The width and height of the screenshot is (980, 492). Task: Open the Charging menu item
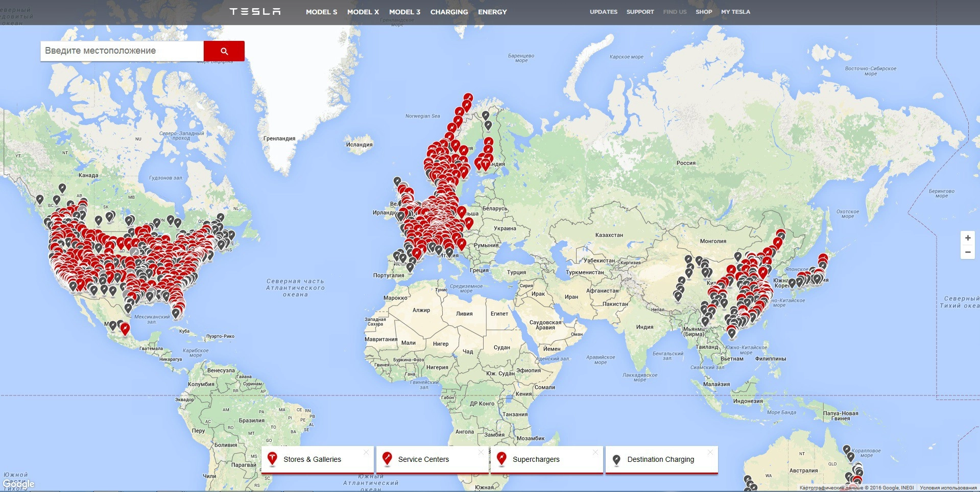click(449, 12)
